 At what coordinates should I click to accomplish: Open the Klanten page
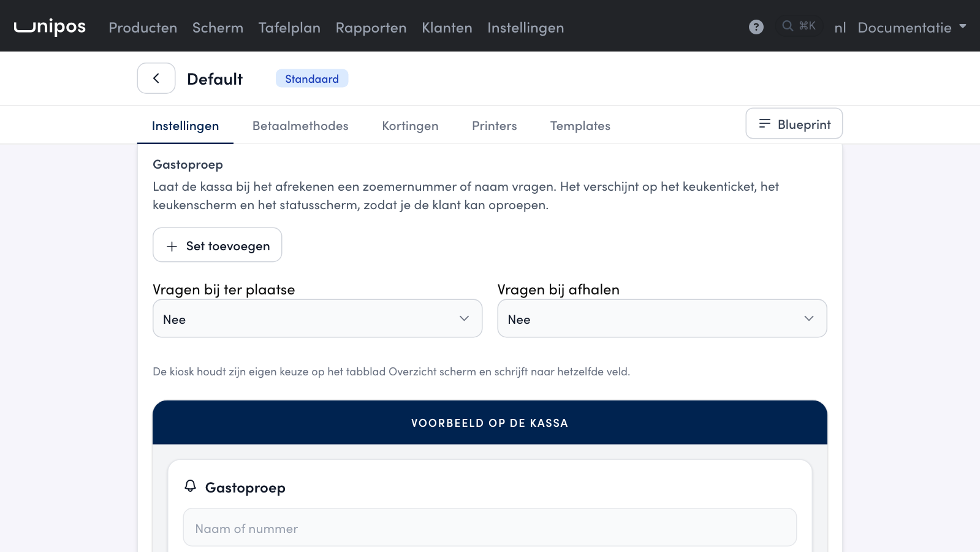click(x=447, y=28)
